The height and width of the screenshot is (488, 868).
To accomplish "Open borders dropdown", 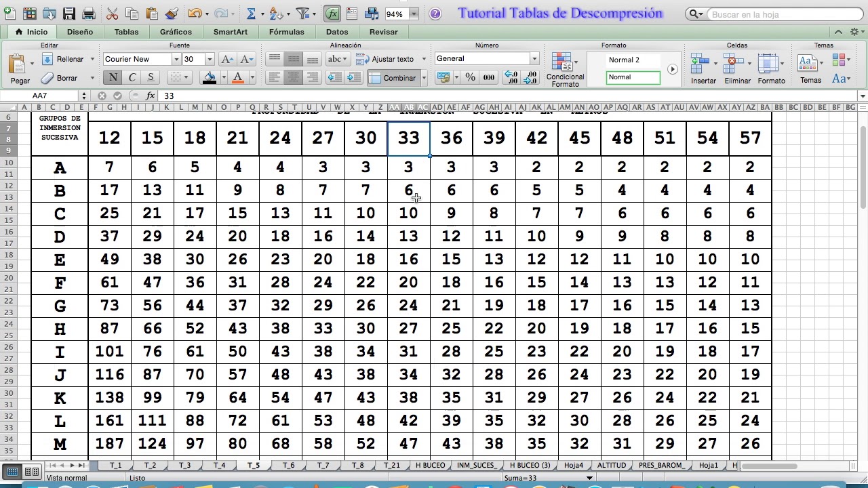I will 187,77.
